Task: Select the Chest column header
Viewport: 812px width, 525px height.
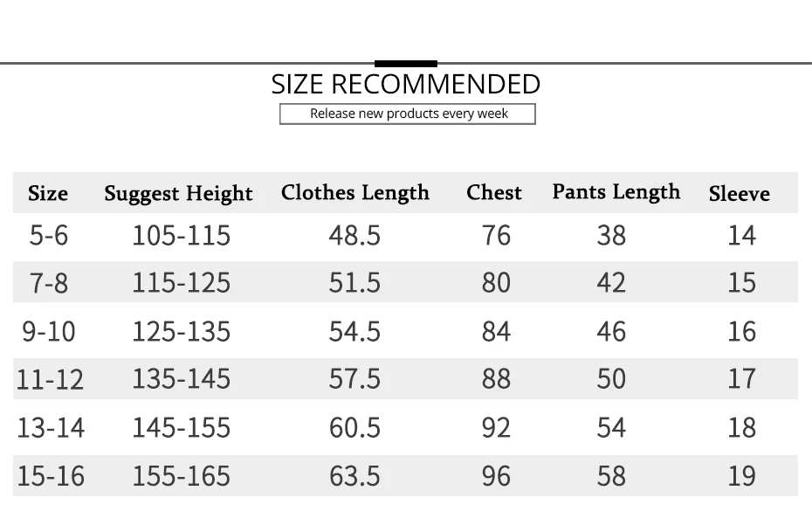Action: (494, 192)
